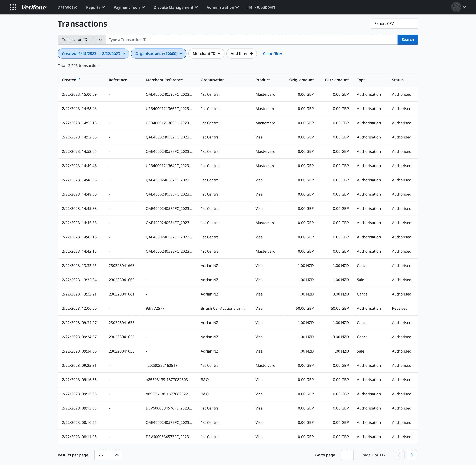Click the Export CSV button
The height and width of the screenshot is (465, 476).
click(394, 24)
